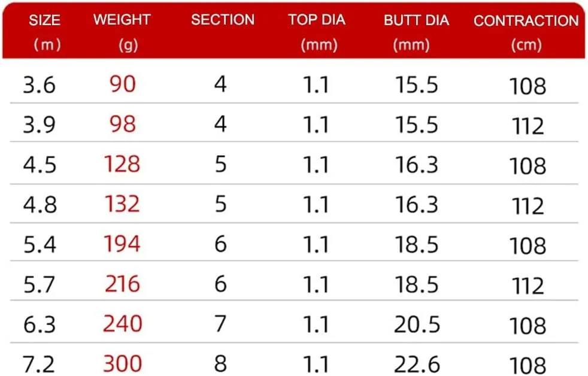The image size is (588, 376).
Task: Click weight value 216
Action: coord(123,284)
